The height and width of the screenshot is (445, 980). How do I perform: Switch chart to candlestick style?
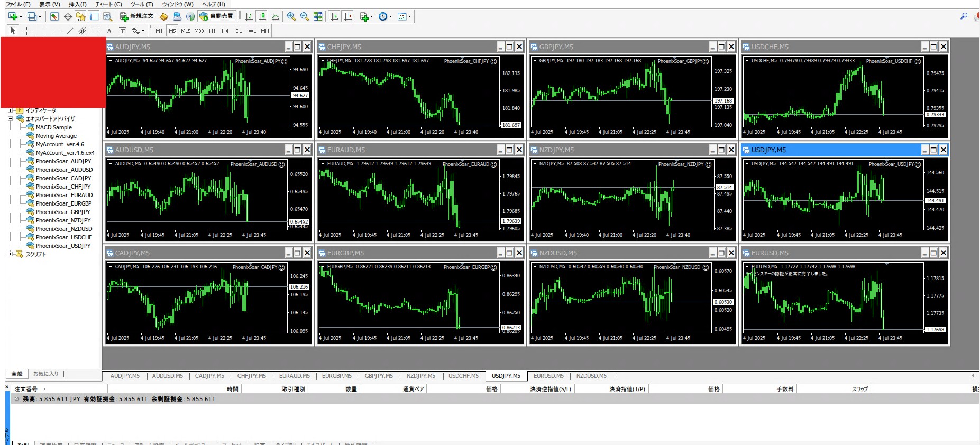[262, 16]
